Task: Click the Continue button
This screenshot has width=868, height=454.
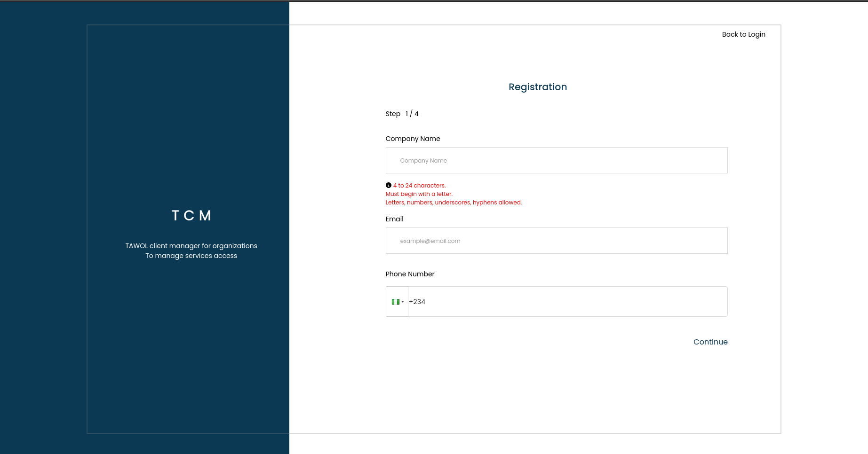Action: click(710, 342)
